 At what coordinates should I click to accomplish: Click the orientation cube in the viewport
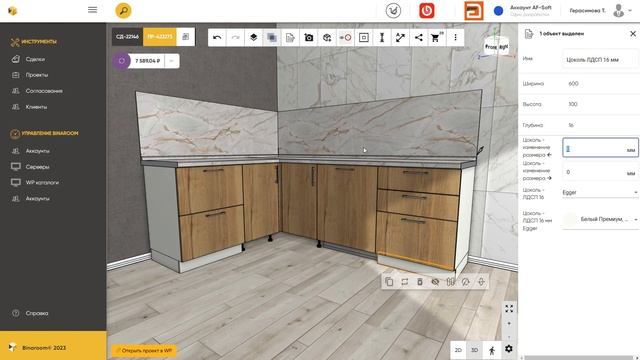tap(496, 46)
